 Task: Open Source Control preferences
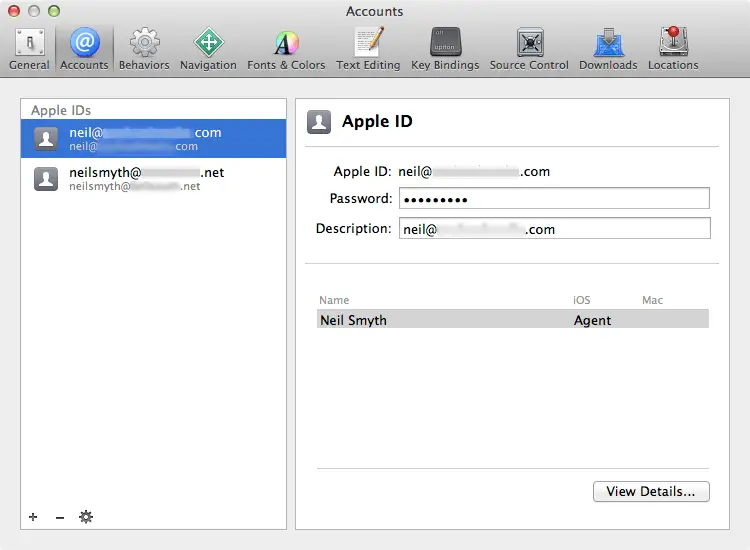(529, 49)
